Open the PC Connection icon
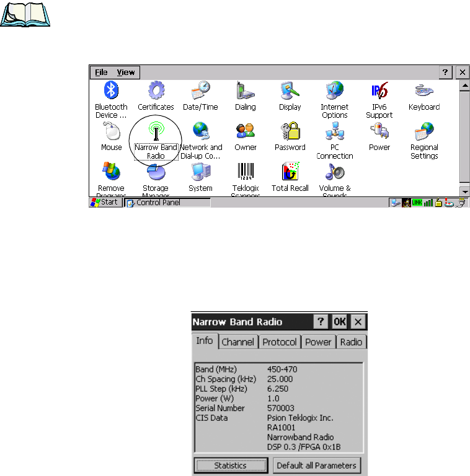Image resolution: width=470 pixels, height=476 pixels. click(x=335, y=131)
